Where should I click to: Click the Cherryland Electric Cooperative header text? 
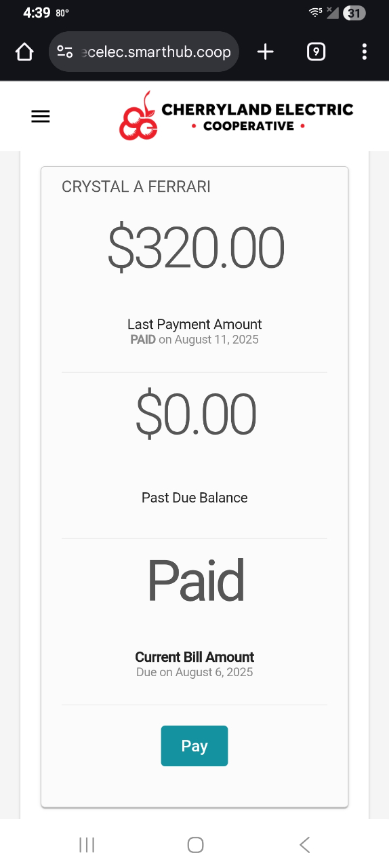point(258,117)
